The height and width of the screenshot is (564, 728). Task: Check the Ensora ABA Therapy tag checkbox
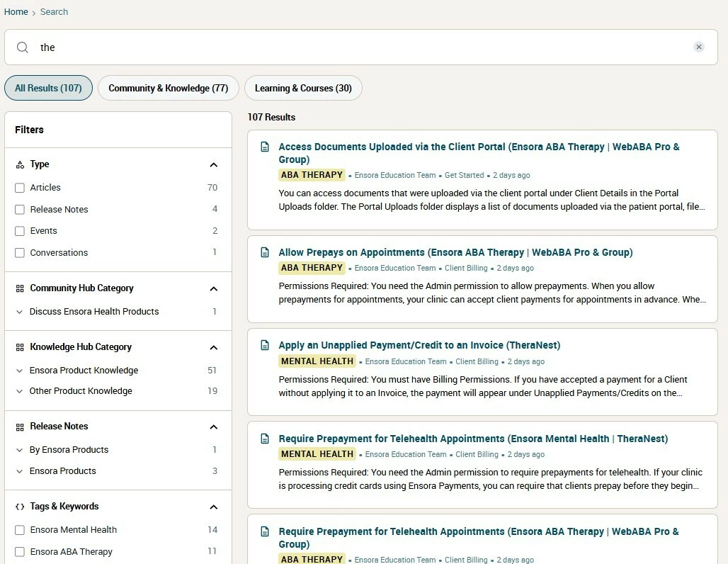tap(20, 552)
